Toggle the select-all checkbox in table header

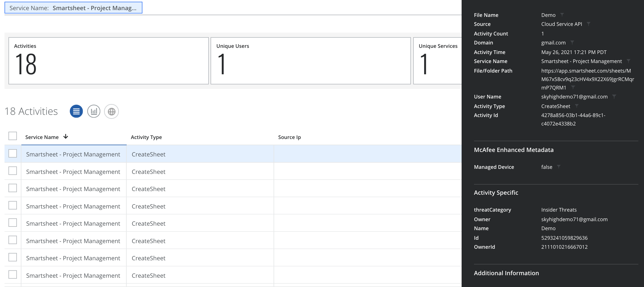pos(13,136)
